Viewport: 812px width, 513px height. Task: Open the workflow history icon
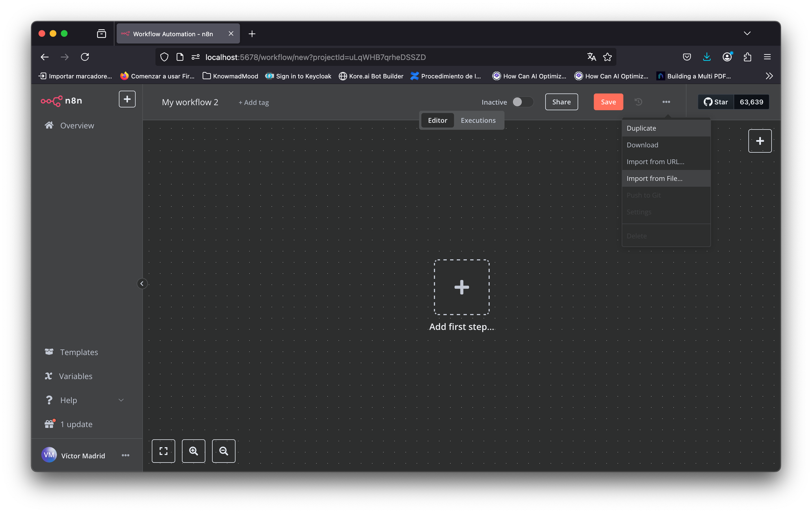639,102
